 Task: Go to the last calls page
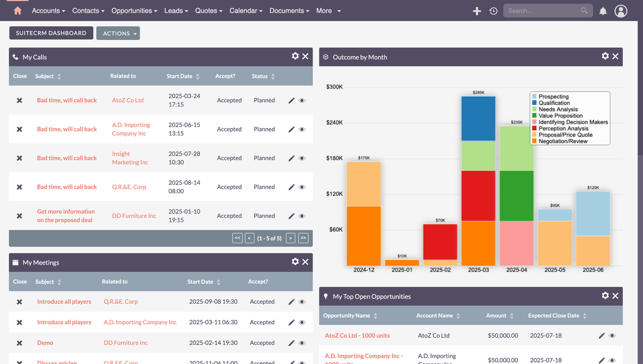(x=303, y=238)
